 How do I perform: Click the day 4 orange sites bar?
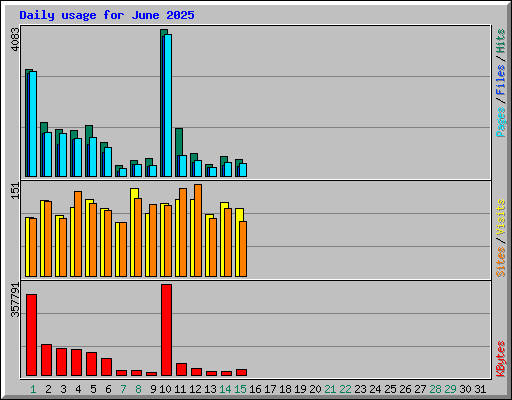click(x=78, y=234)
